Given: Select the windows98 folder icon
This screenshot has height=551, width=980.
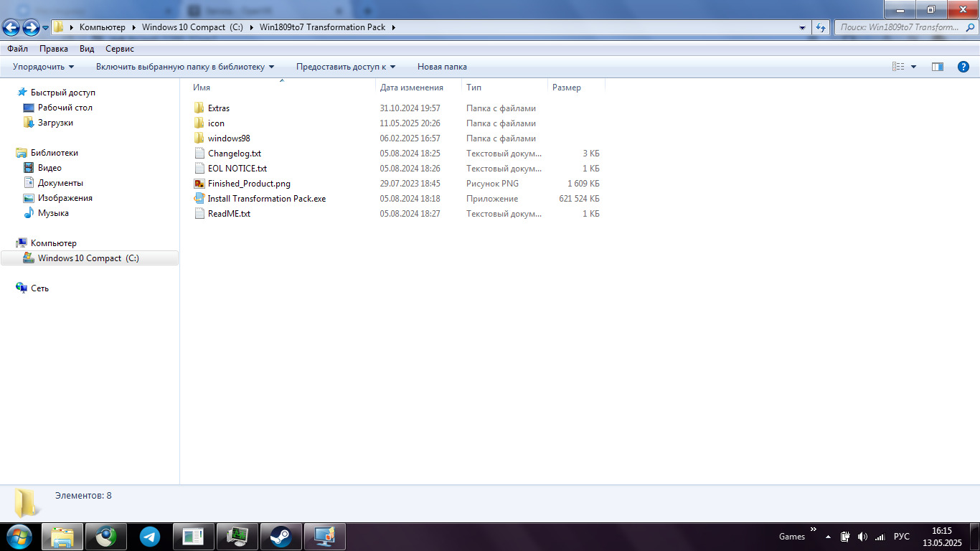Looking at the screenshot, I should (x=199, y=138).
